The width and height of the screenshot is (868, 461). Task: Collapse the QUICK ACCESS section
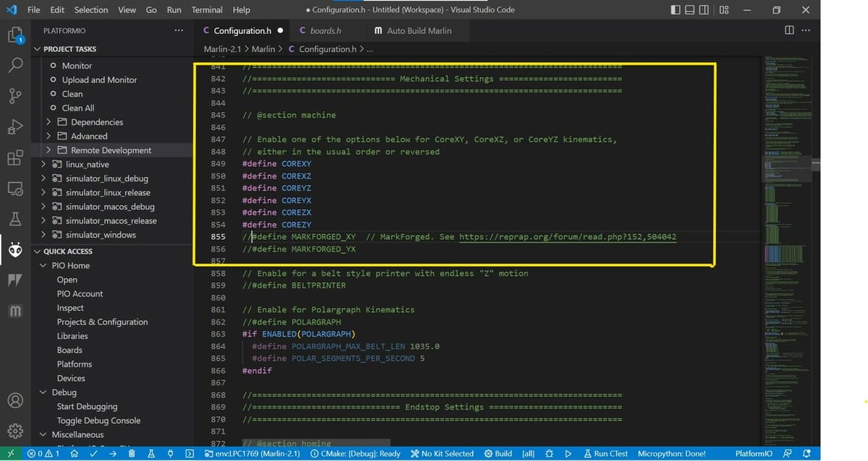(68, 251)
